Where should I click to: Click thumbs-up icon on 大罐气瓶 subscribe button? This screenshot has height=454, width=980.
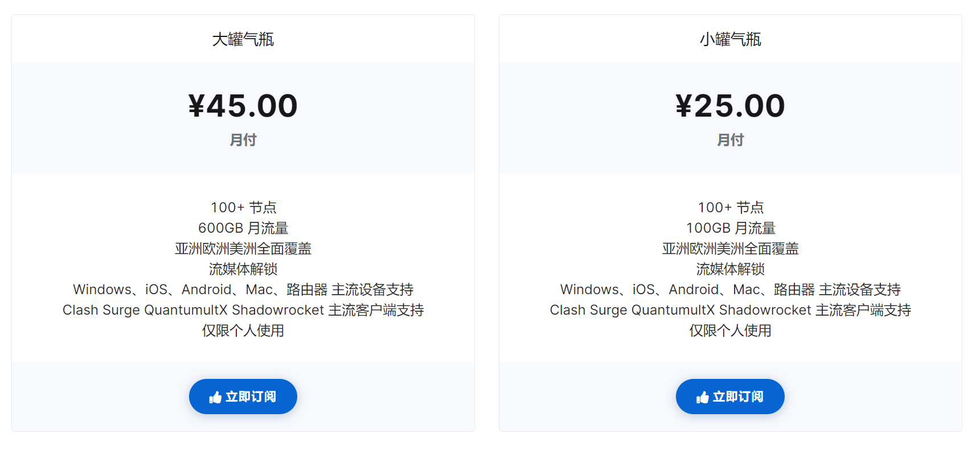(215, 397)
